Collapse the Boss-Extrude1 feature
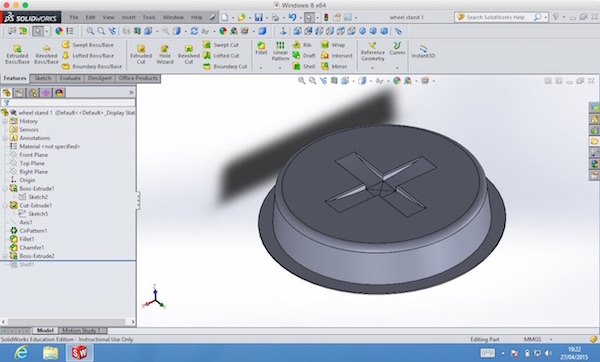 tap(5, 189)
